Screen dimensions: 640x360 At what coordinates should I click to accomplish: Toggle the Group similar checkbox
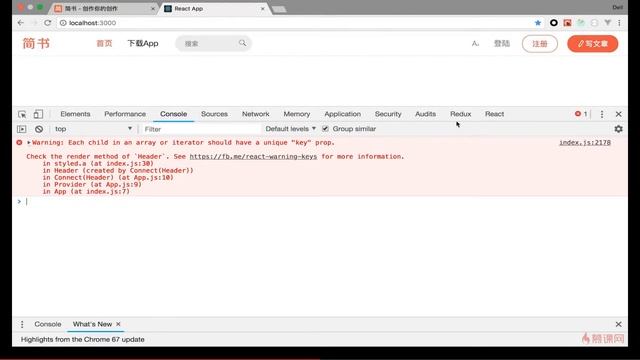coord(325,129)
